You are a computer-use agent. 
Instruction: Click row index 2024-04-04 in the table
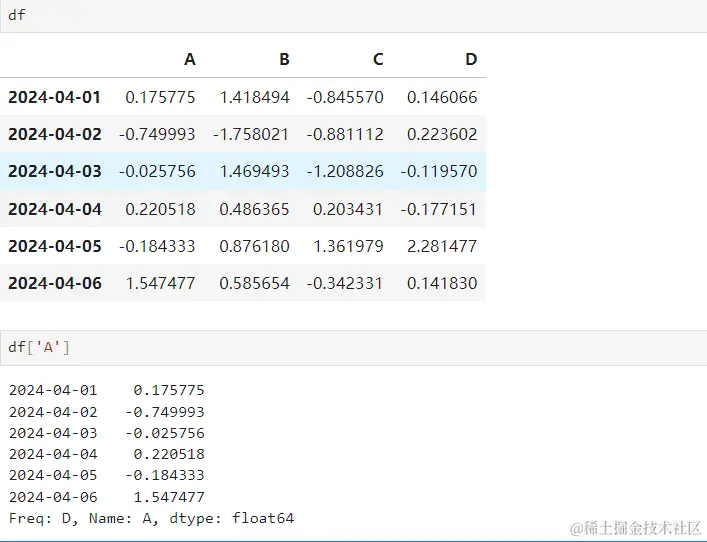[x=55, y=209]
